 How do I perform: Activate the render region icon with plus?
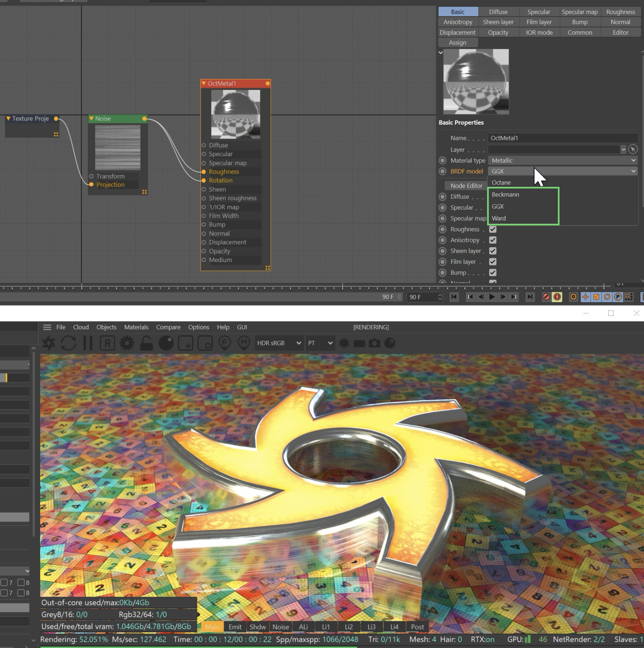(185, 343)
